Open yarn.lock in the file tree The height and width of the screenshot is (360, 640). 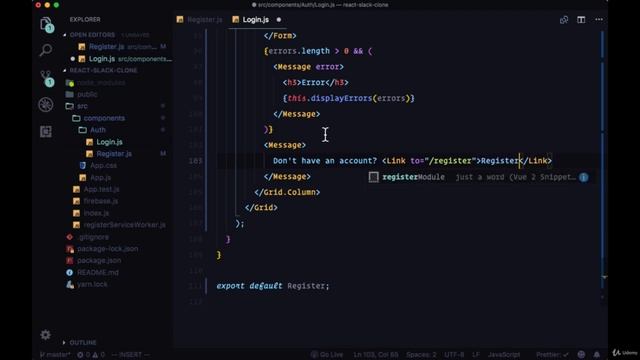coord(92,284)
